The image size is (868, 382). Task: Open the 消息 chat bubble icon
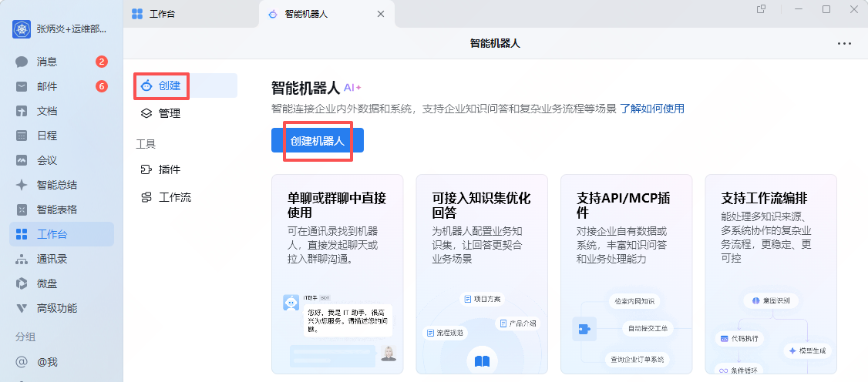22,62
